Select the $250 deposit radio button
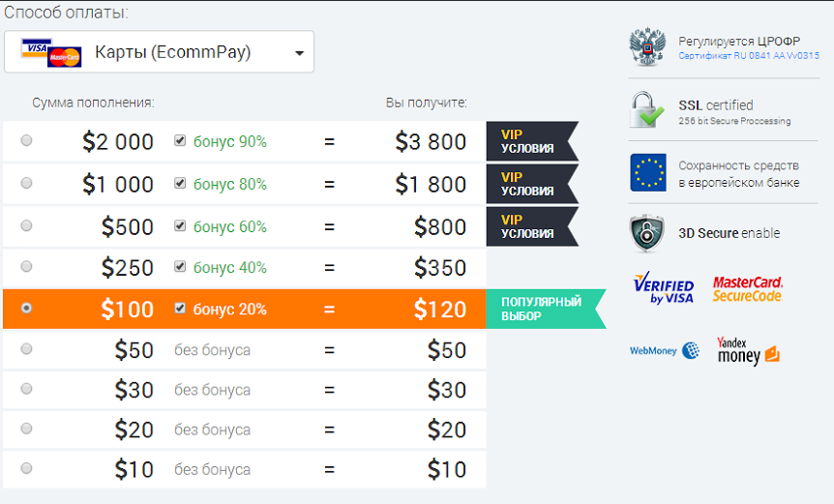 26,266
